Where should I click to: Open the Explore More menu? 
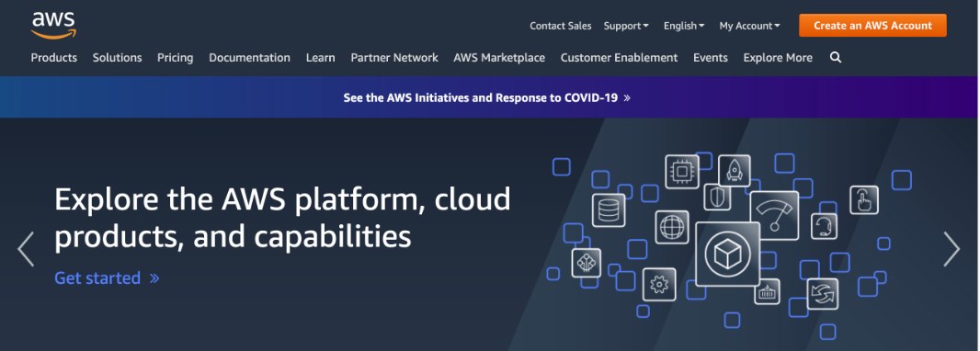coord(778,58)
